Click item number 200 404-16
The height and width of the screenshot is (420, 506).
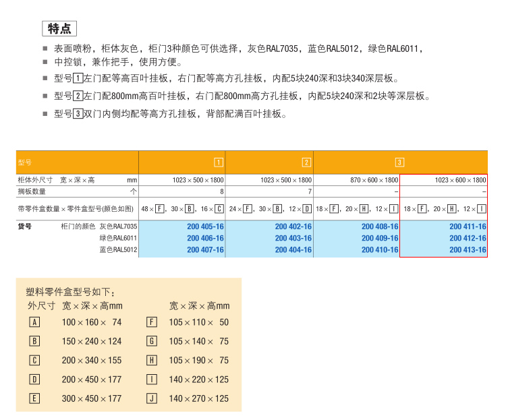(293, 249)
